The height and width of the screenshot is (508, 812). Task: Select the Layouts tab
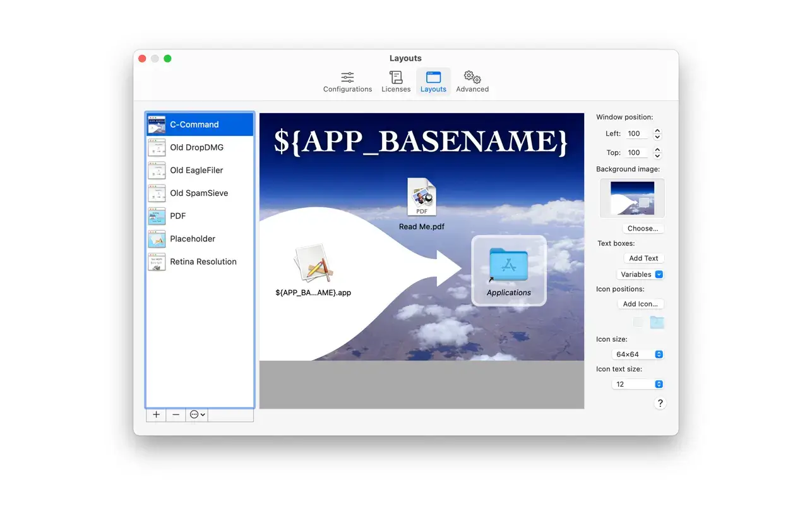point(433,82)
